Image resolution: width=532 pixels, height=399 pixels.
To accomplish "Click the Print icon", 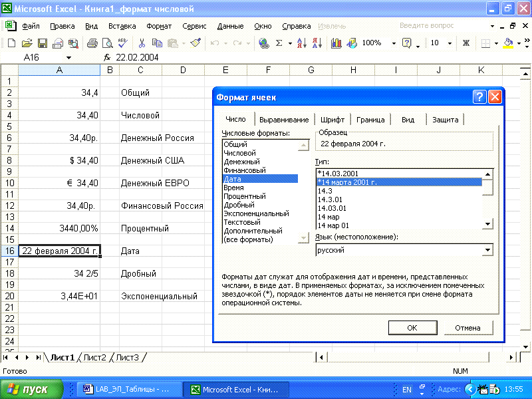I will coord(92,43).
